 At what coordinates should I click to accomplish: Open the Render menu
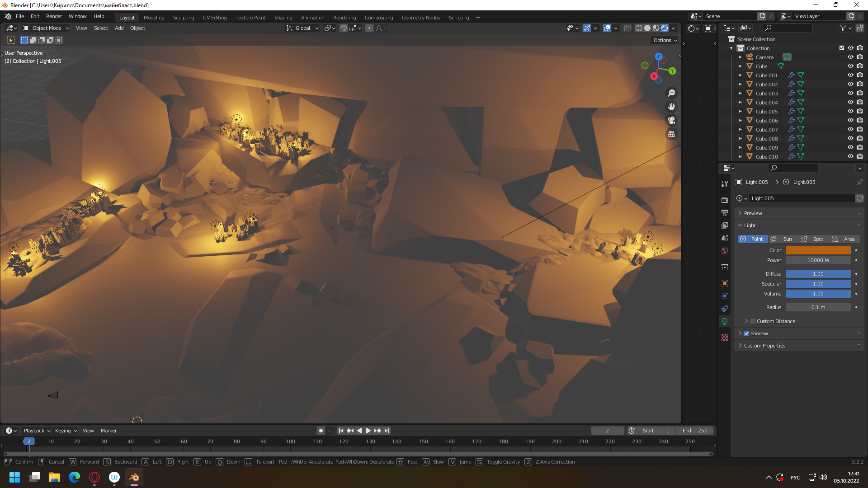click(x=54, y=16)
